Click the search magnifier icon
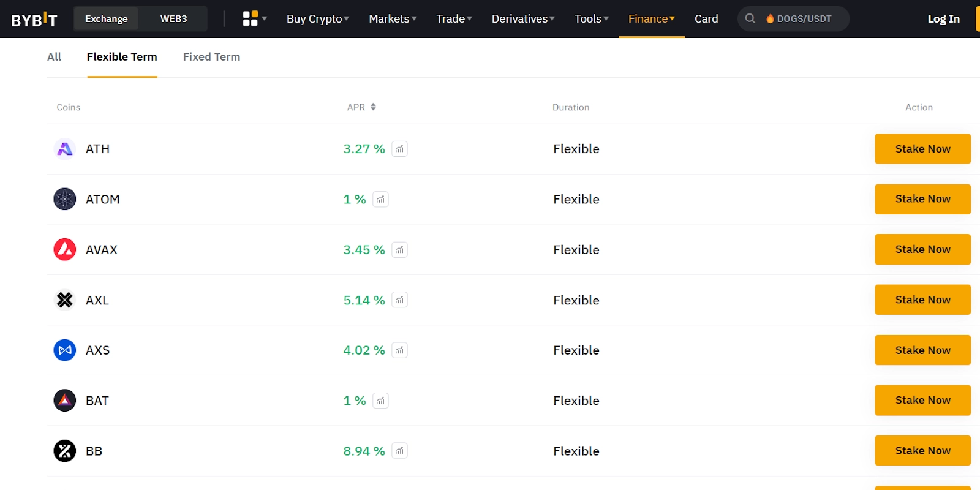Screen dimensions: 980x490 point(750,19)
